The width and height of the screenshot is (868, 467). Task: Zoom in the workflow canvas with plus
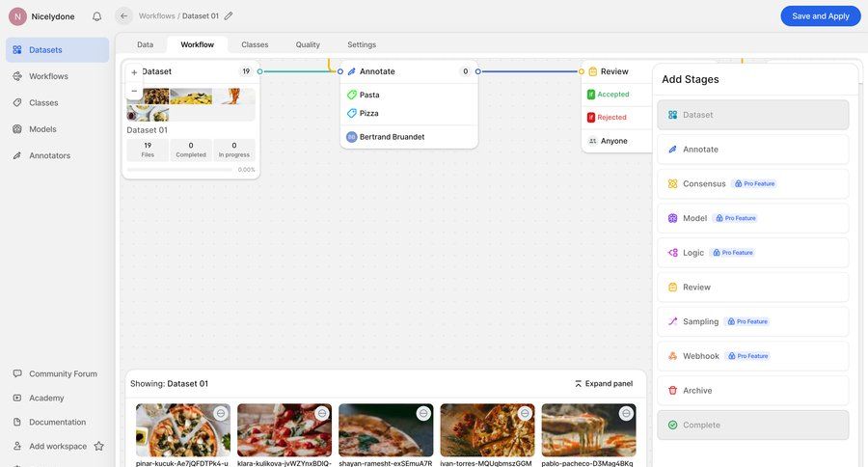pos(134,72)
